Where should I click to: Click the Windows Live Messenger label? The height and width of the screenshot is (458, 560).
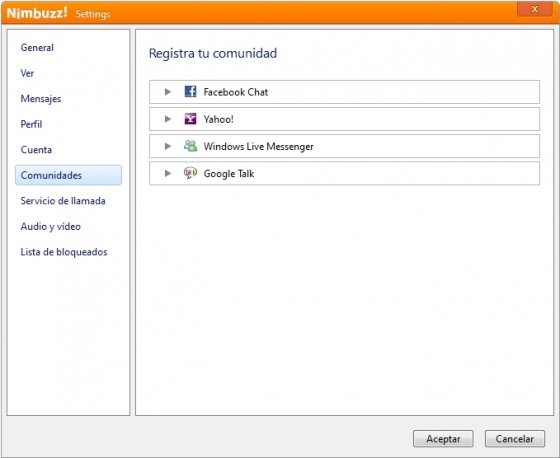point(259,146)
